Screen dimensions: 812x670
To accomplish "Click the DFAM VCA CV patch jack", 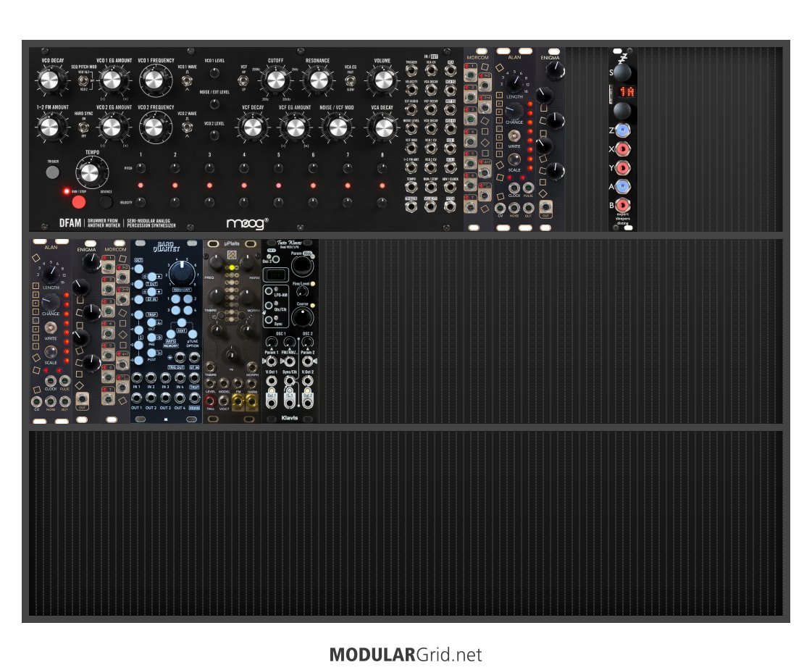I will (x=431, y=70).
